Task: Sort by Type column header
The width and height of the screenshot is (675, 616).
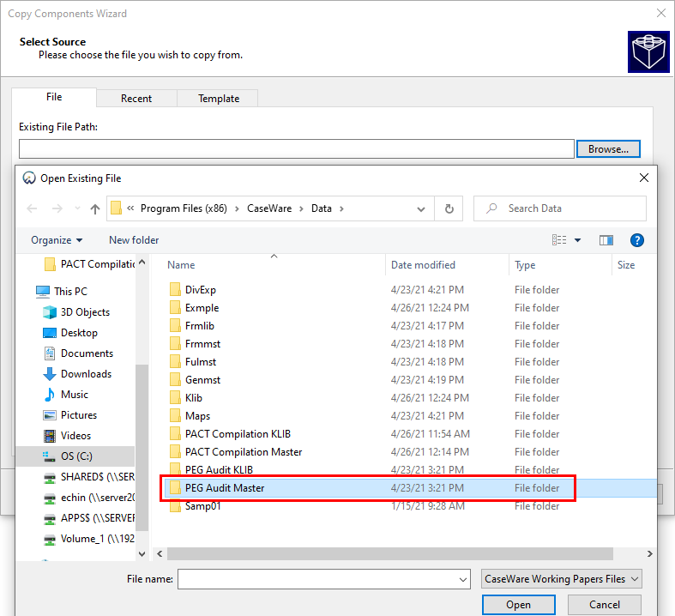Action: click(525, 265)
